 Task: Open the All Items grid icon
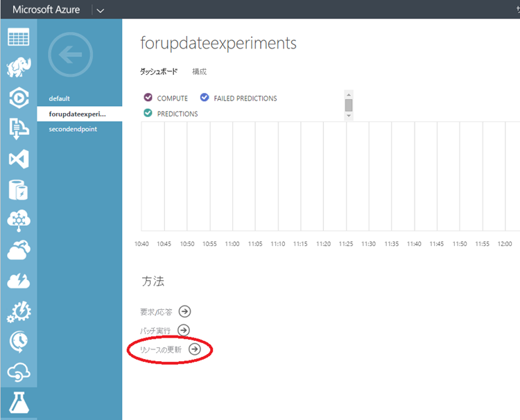[19, 37]
